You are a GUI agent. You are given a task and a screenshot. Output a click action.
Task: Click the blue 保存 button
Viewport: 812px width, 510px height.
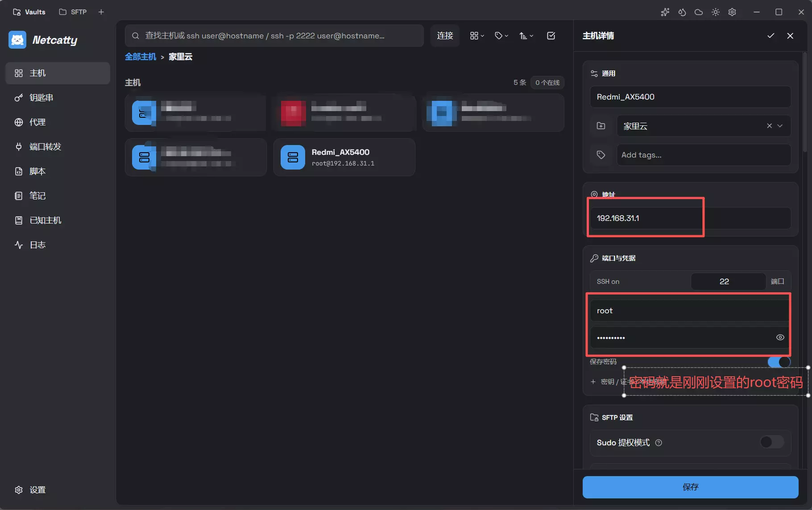(690, 487)
